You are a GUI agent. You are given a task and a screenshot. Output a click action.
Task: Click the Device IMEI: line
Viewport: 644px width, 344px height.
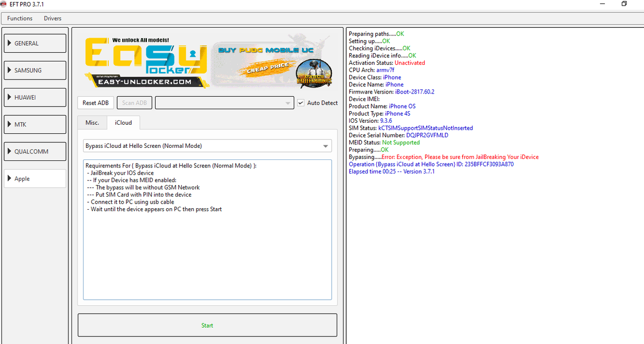tap(365, 99)
